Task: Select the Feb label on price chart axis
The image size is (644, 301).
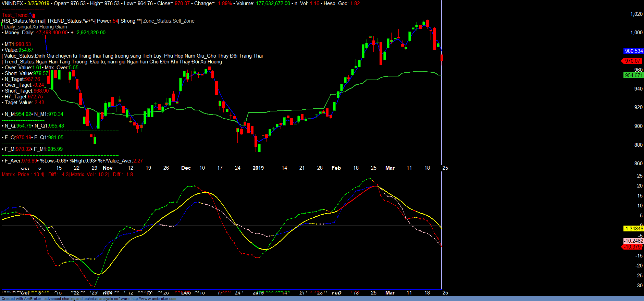Action: point(336,168)
